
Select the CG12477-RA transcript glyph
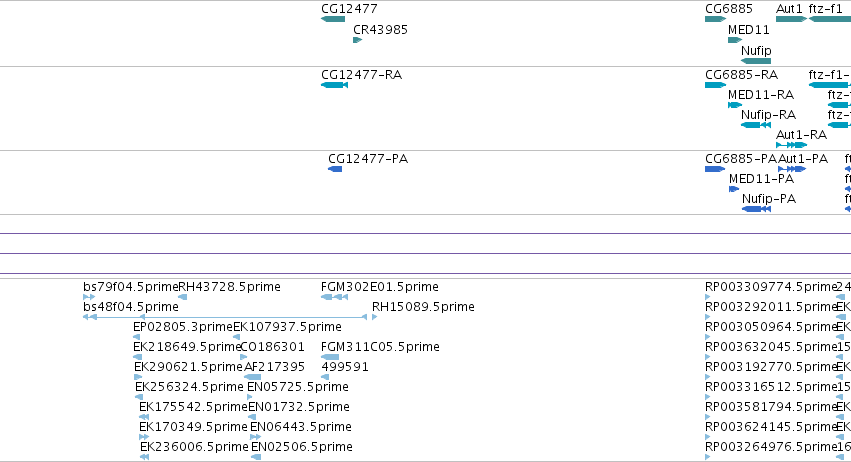tap(334, 85)
